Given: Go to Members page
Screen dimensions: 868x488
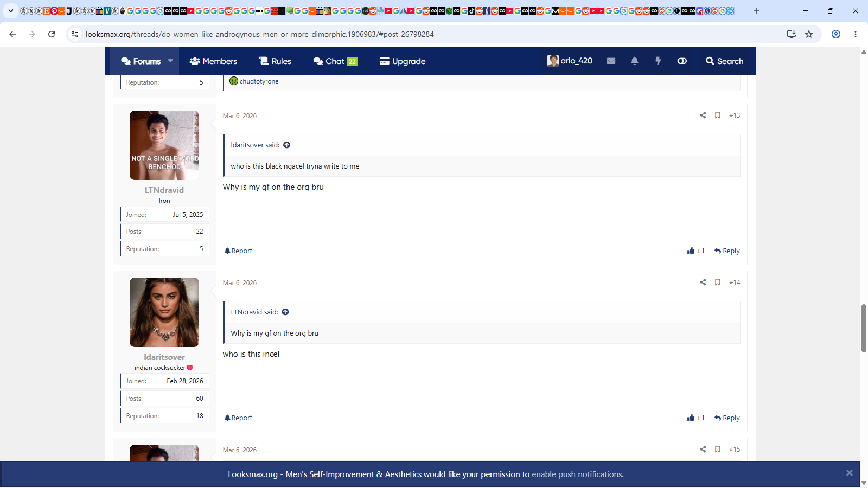Looking at the screenshot, I should pos(213,61).
